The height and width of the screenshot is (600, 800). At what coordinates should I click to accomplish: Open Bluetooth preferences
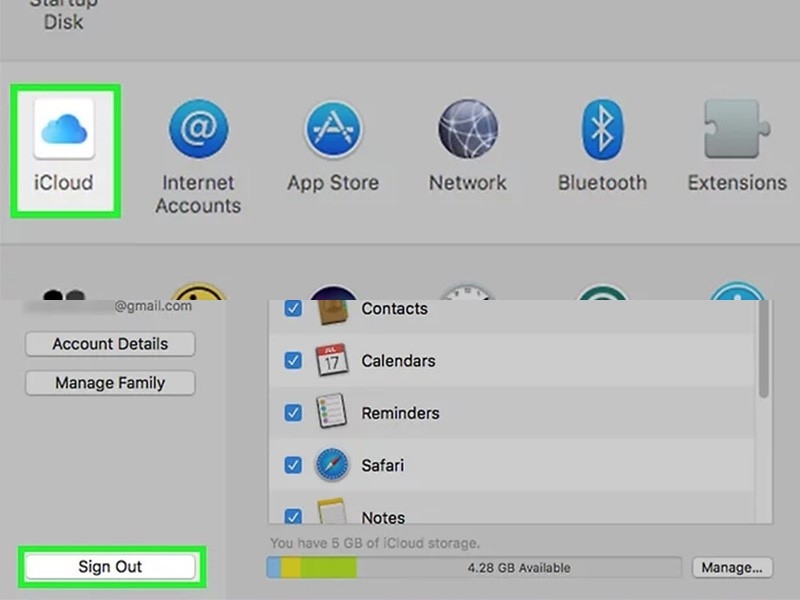click(x=602, y=131)
